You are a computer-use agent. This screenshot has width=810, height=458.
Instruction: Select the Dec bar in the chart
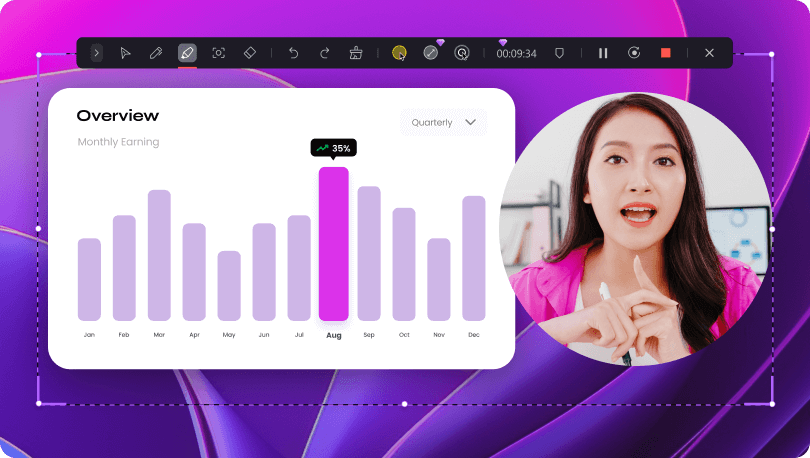tap(474, 258)
